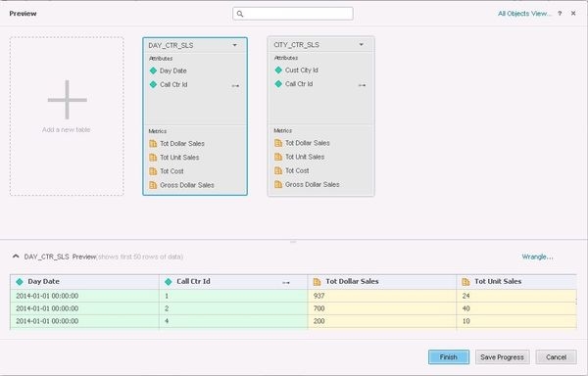Viewport: 588px width, 376px height.
Task: Click the large plus to add table
Action: point(67,100)
